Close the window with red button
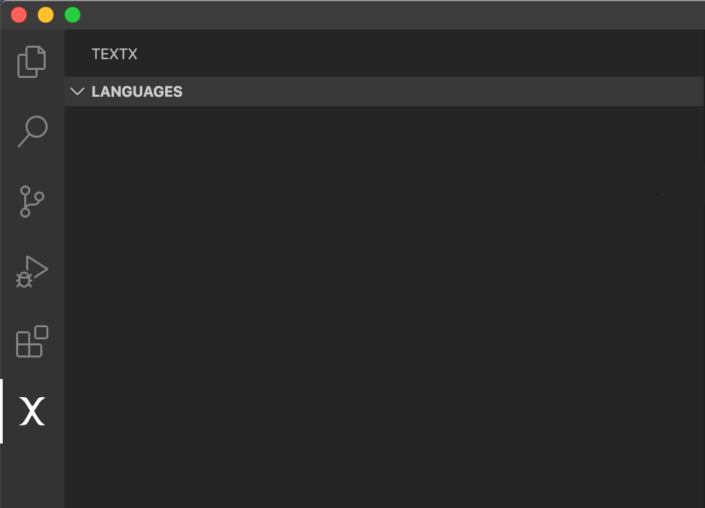The image size is (705, 508). (x=19, y=15)
